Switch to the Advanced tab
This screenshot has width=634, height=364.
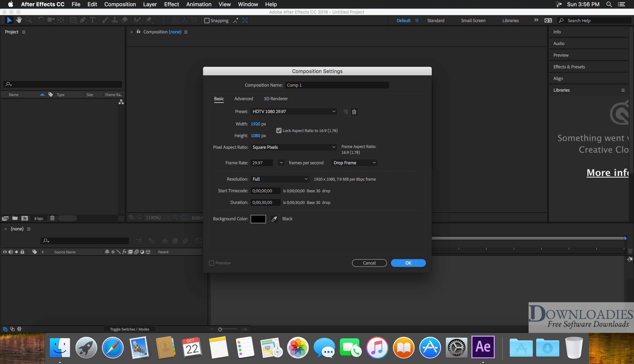tap(243, 98)
